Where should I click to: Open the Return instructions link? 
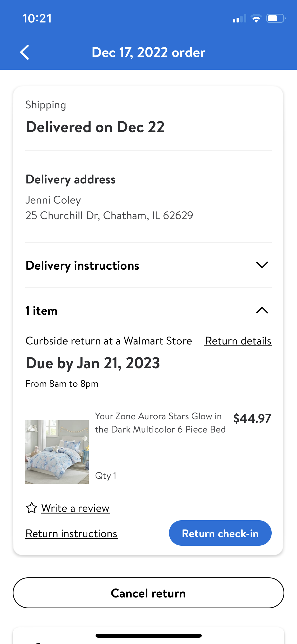72,533
